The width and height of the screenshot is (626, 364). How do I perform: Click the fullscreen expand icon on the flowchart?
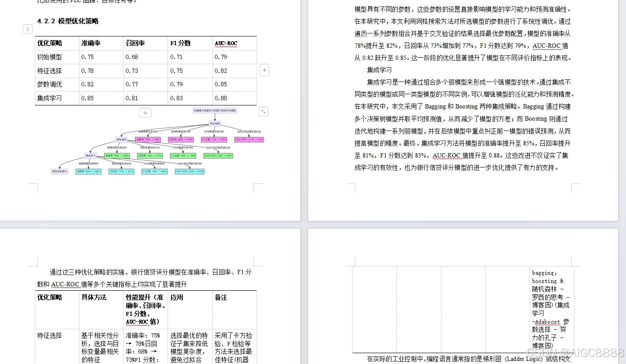[x=264, y=111]
